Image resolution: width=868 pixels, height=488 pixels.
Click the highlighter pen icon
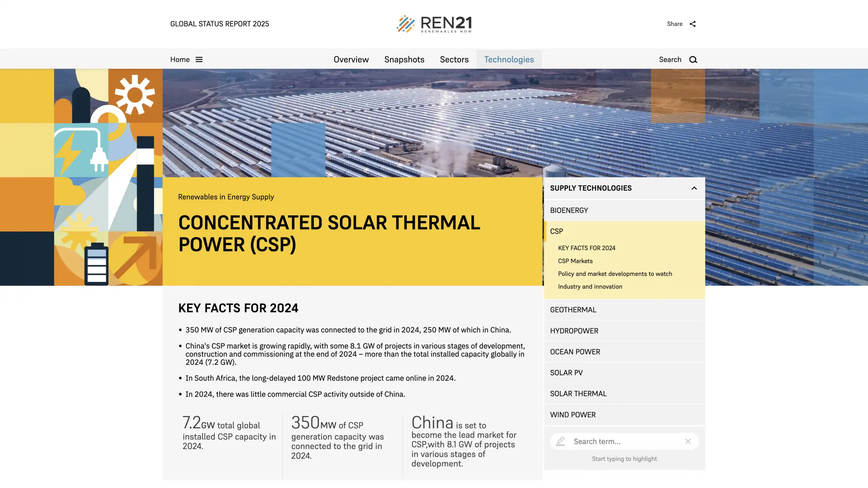click(561, 441)
